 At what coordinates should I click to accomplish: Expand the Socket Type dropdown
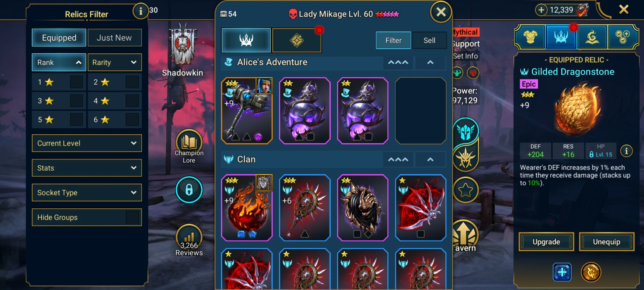(x=87, y=193)
